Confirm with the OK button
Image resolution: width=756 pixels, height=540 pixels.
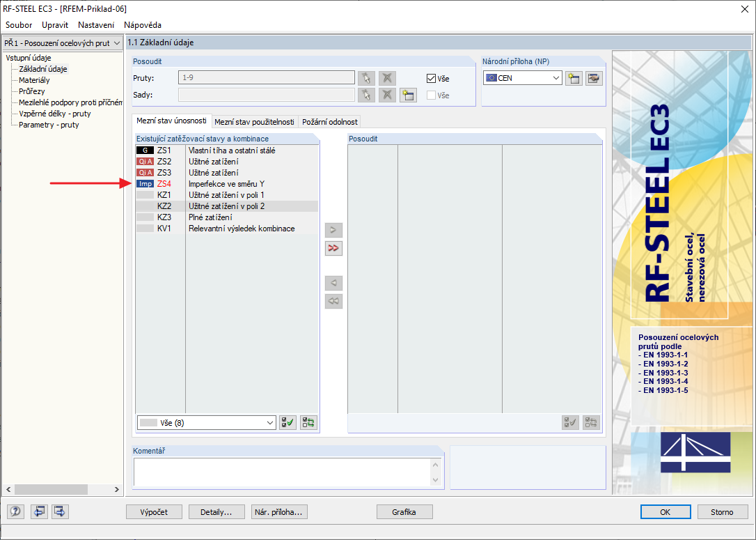[666, 512]
